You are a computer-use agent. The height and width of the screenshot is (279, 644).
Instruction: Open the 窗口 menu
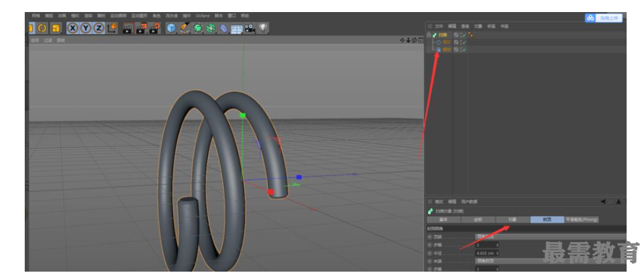coord(231,15)
